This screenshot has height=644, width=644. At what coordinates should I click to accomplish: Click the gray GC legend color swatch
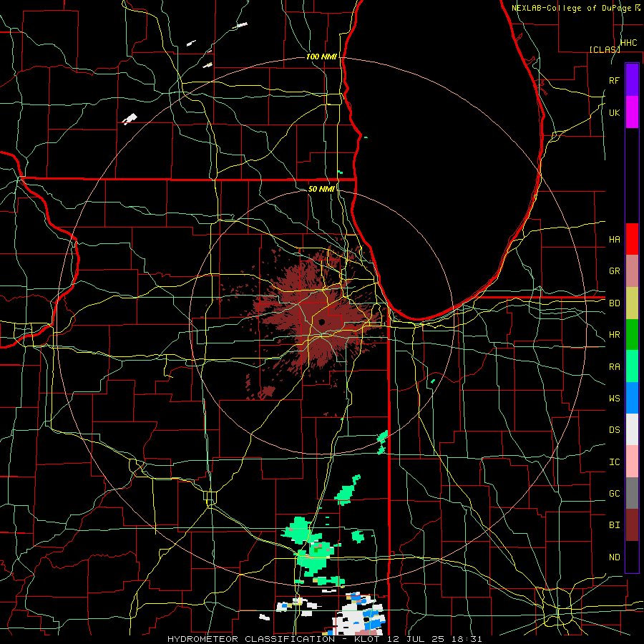tap(632, 493)
